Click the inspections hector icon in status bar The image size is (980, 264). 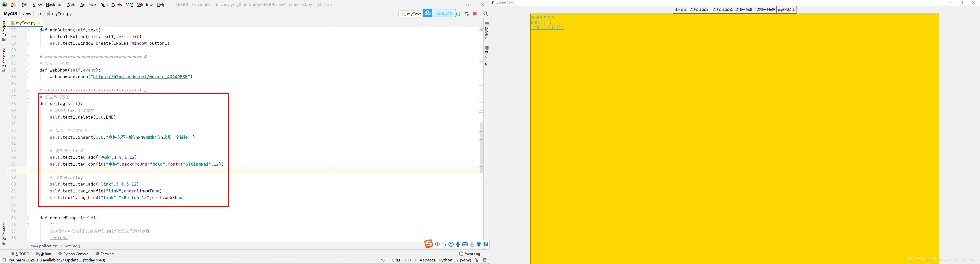click(x=485, y=260)
